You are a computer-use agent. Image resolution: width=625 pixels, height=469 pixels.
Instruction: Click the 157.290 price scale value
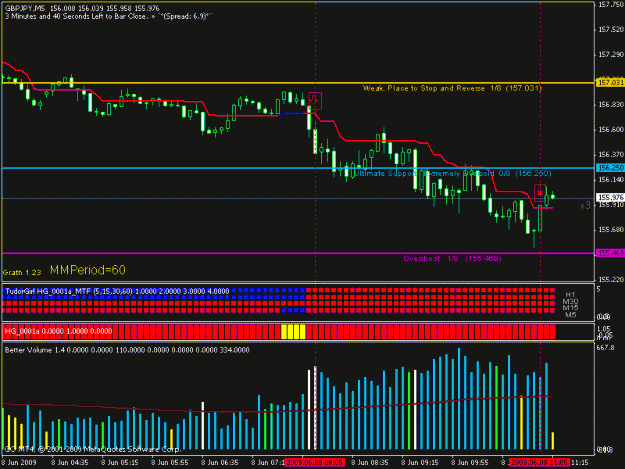point(611,55)
